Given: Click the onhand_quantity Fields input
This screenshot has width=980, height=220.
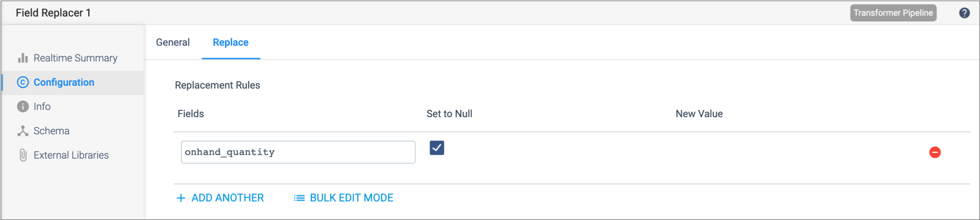Looking at the screenshot, I should 298,152.
